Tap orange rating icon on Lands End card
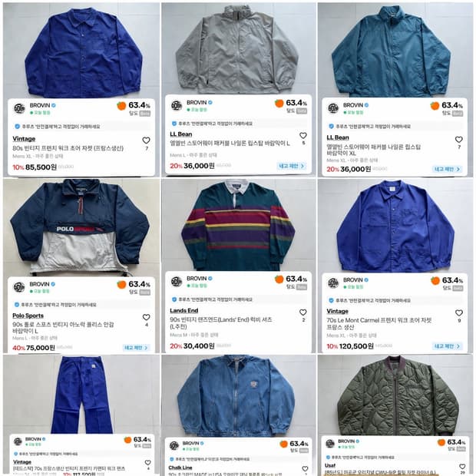The width and height of the screenshot is (476, 476). point(279,279)
